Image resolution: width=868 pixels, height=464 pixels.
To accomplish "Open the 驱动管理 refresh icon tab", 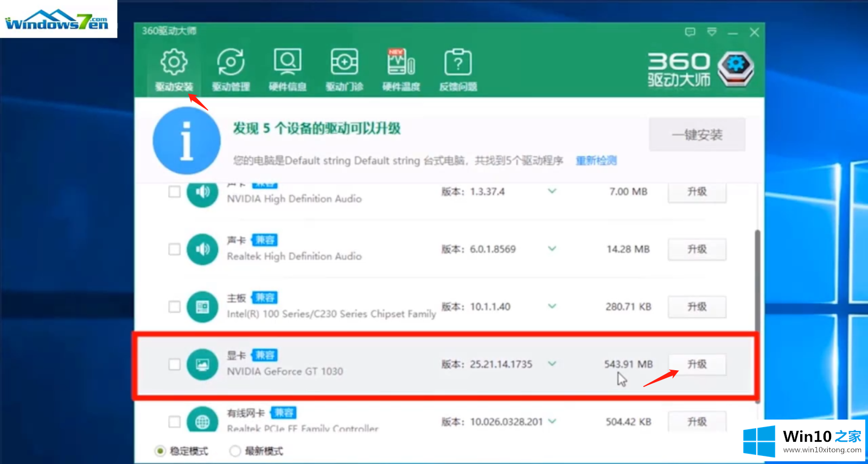I will [x=231, y=69].
